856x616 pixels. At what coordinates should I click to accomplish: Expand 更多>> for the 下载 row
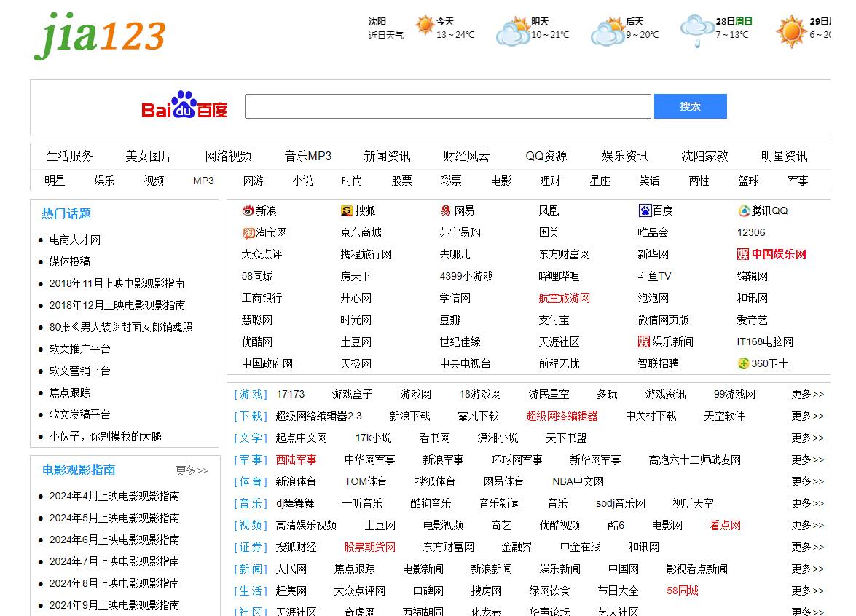807,416
